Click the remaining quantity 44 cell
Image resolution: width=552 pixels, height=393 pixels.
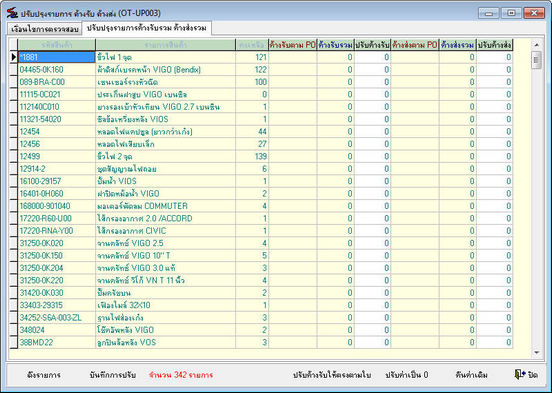click(x=252, y=132)
